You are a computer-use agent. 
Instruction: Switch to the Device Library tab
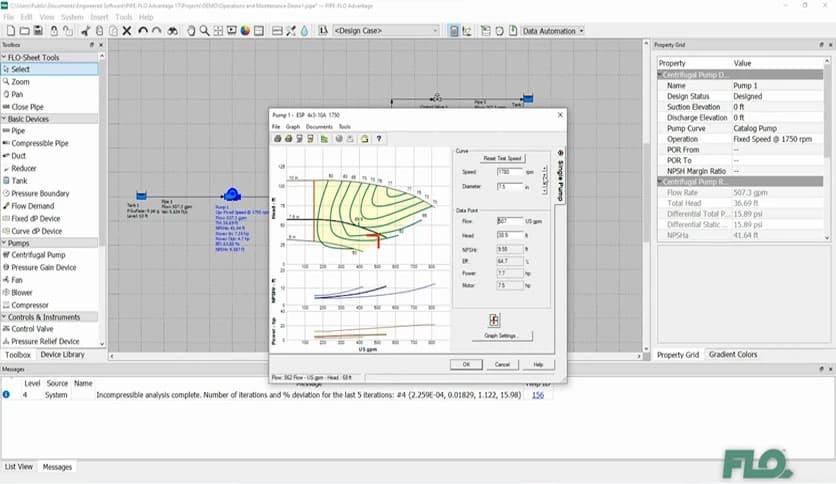[62, 354]
